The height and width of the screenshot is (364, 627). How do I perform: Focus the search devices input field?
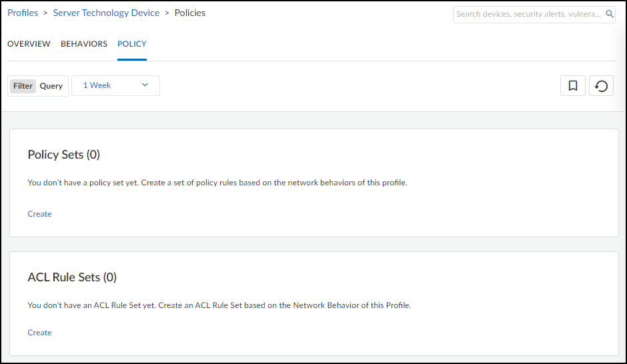click(528, 14)
